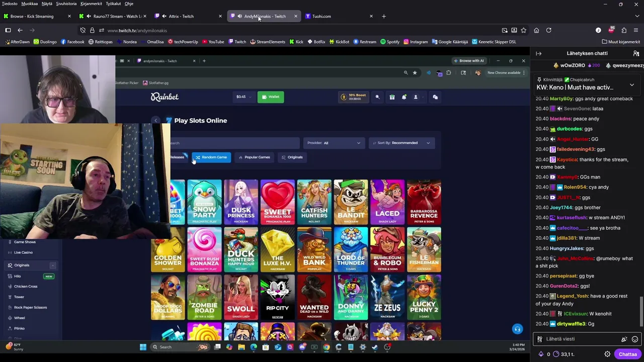Screen dimensions: 644x362
Task: Click Chrome bookmark star in streamed browser
Action: pos(415,72)
